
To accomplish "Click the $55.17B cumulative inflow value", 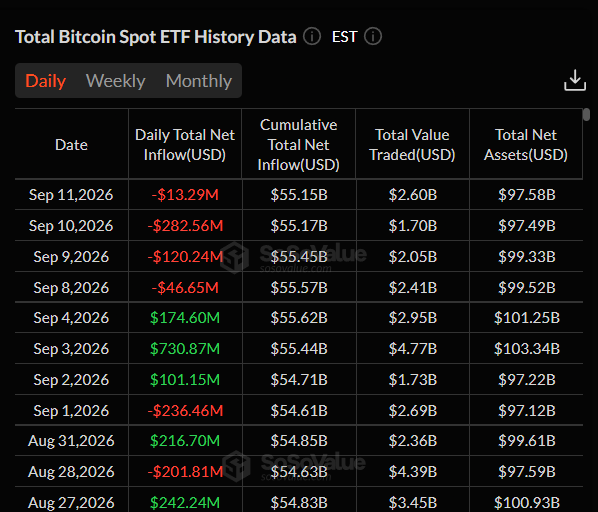I will coord(299,226).
